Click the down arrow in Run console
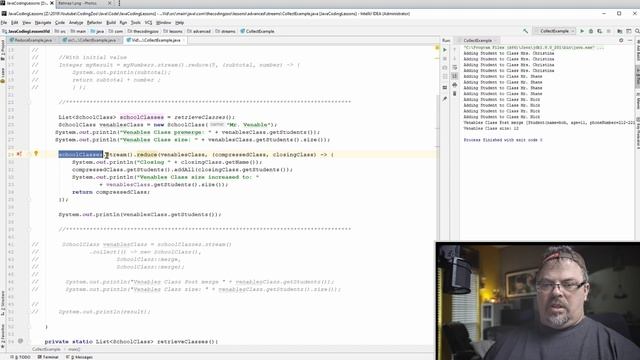The image size is (640, 360). point(455,58)
